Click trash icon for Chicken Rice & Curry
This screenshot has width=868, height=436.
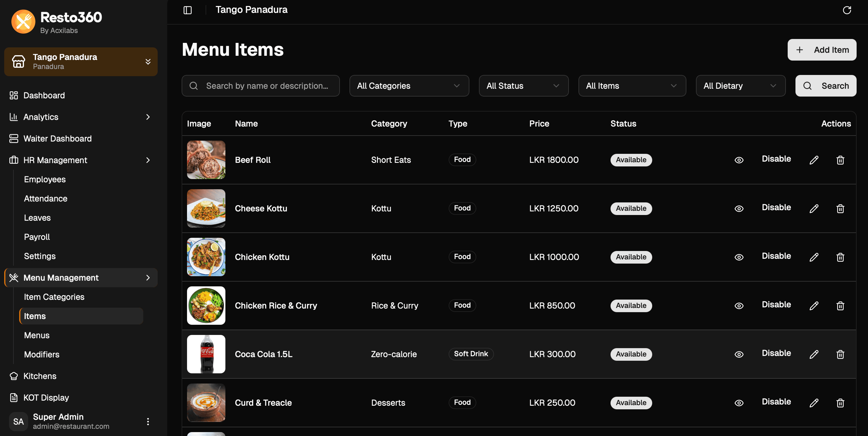[x=840, y=306]
